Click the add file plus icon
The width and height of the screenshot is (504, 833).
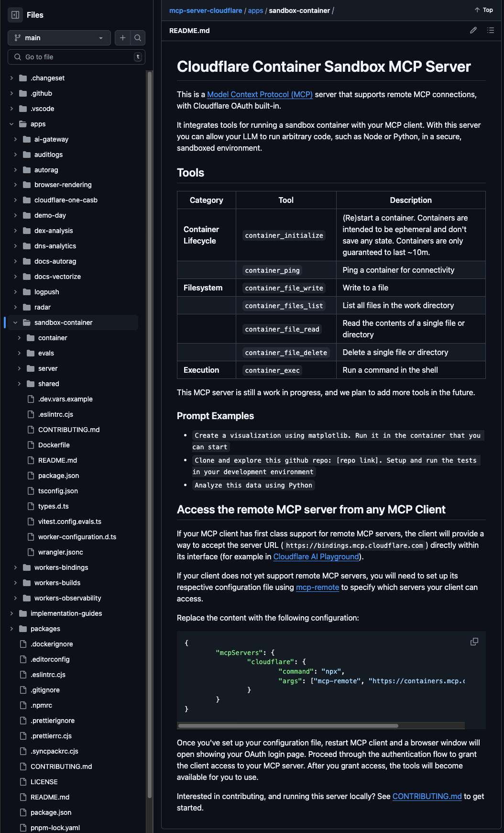[122, 38]
